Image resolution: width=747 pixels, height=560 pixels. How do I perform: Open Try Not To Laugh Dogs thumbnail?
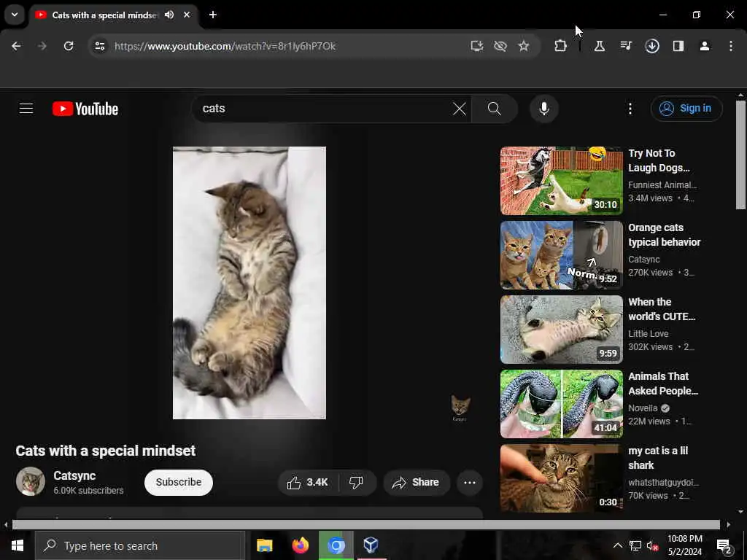coord(561,181)
